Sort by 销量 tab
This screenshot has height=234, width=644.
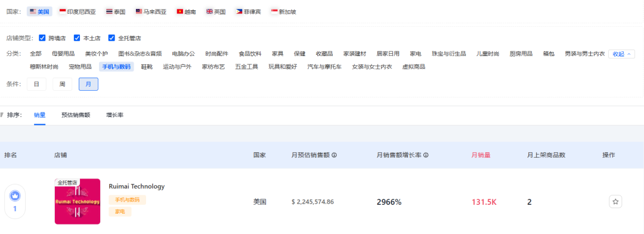point(39,115)
